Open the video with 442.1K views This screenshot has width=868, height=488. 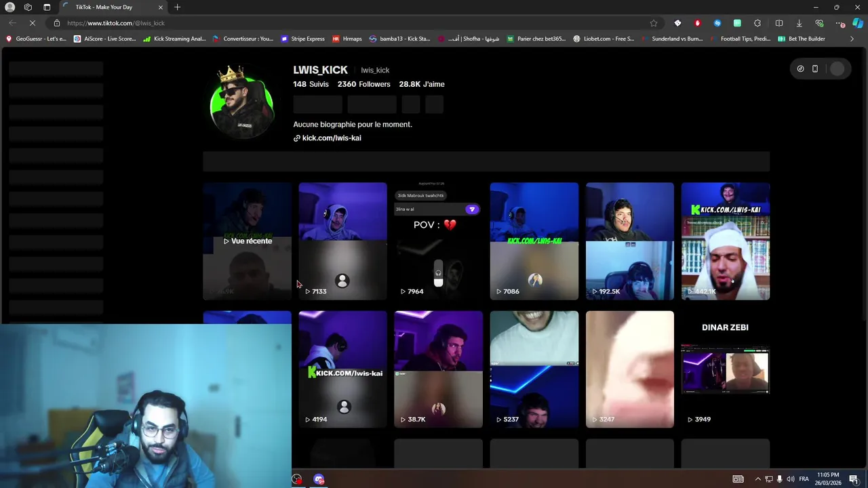pos(725,241)
